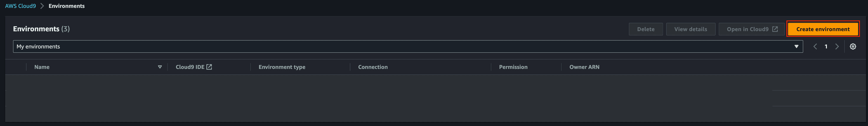
Task: Click the sort triangle in the Name column
Action: [160, 67]
